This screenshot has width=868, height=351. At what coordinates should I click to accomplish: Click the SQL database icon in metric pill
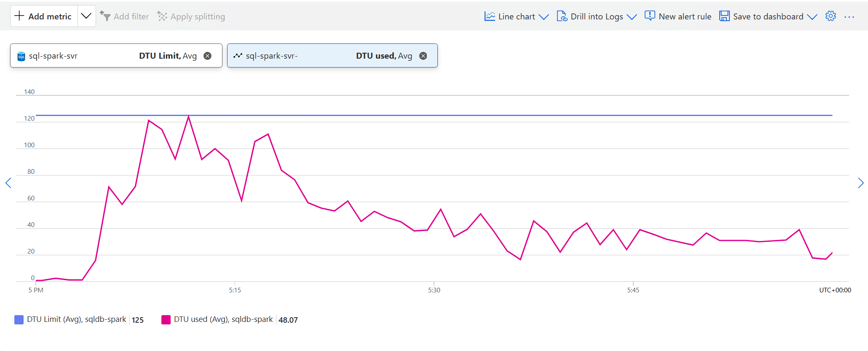[21, 56]
